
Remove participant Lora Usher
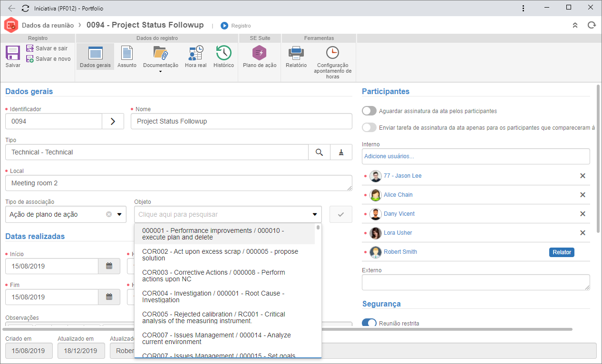tap(583, 233)
